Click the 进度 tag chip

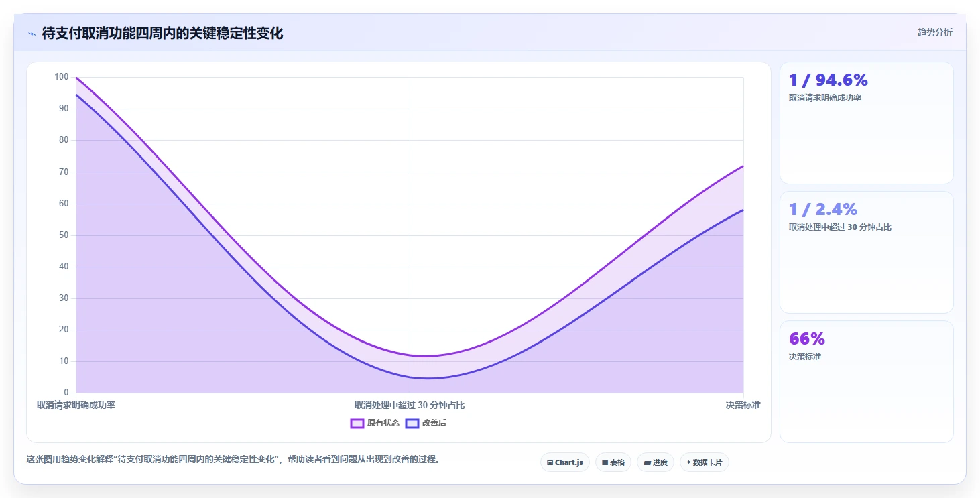pyautogui.click(x=656, y=462)
